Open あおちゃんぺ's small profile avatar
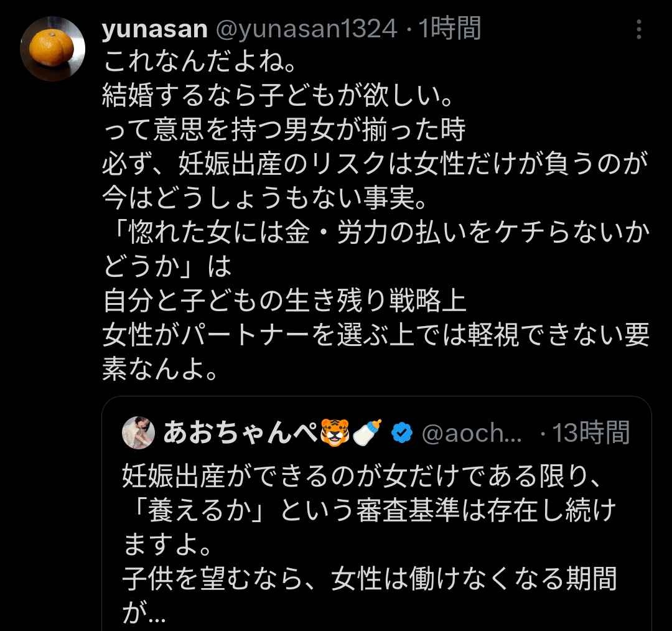The image size is (672, 631). [x=138, y=433]
